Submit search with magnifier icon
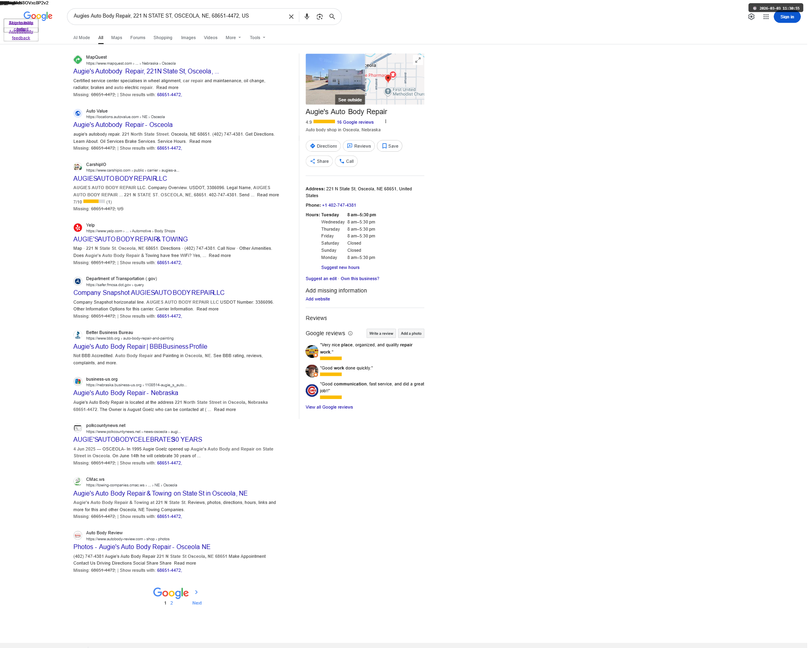The image size is (812, 648). tap(332, 17)
